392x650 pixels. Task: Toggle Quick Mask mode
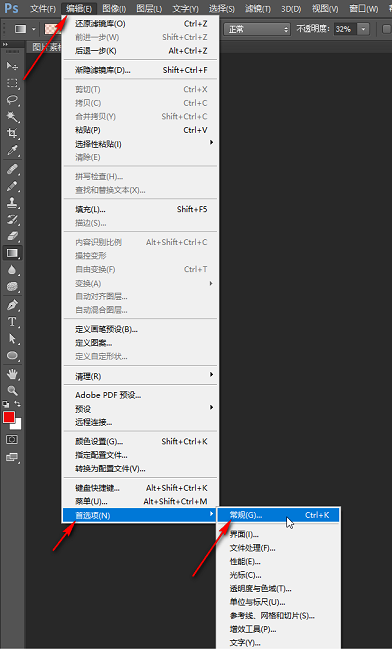(x=12, y=440)
